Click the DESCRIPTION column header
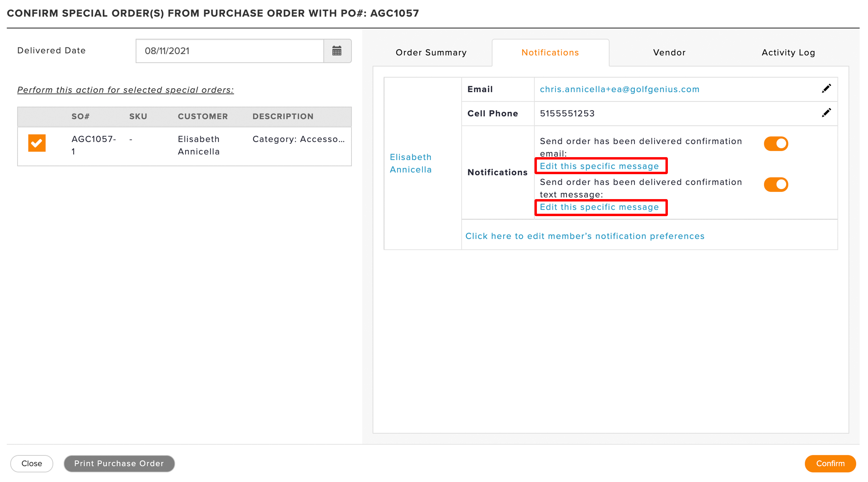 click(x=283, y=116)
